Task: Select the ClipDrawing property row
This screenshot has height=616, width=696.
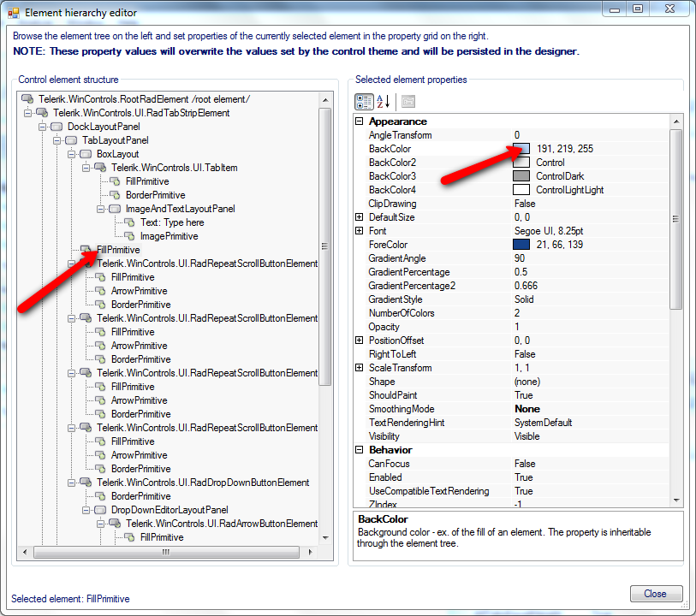Action: (517, 204)
